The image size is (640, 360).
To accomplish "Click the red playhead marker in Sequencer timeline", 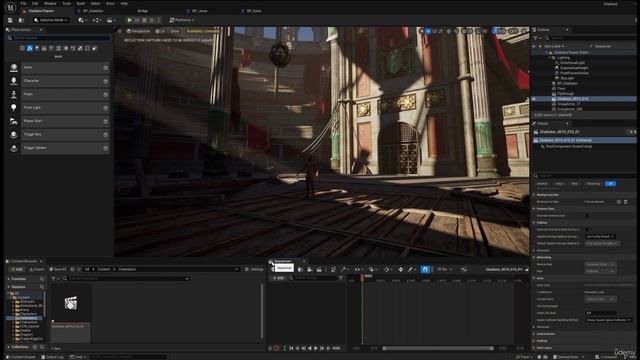I will click(362, 278).
